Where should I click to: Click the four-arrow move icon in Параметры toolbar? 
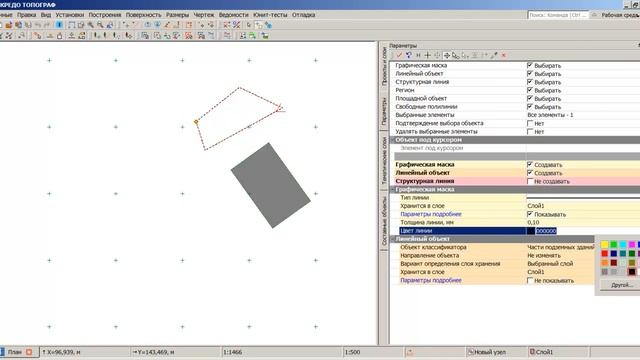(447, 55)
